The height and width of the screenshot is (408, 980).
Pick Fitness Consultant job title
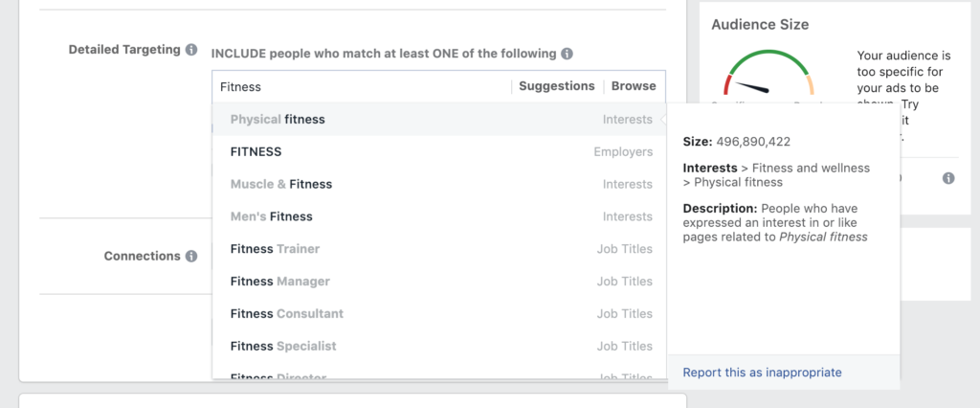(287, 314)
